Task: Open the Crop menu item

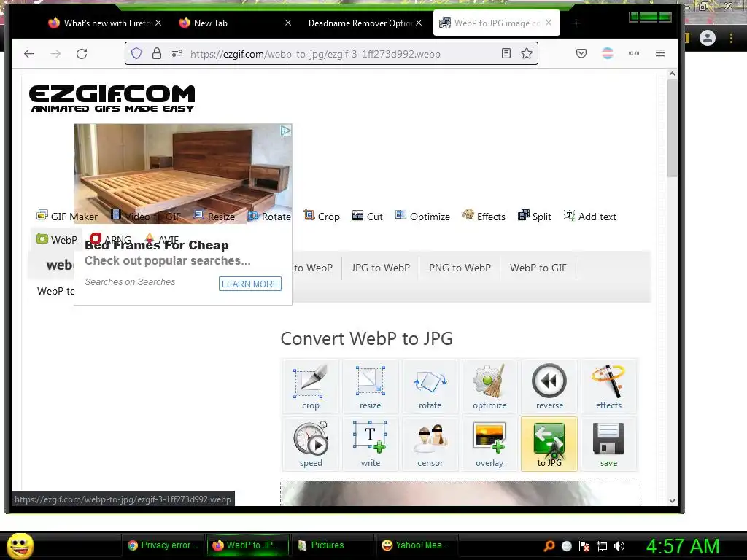Action: click(x=322, y=216)
